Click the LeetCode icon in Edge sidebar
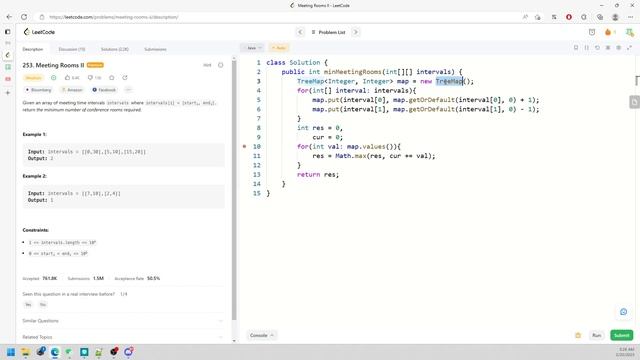The image size is (640, 360). click(x=7, y=55)
